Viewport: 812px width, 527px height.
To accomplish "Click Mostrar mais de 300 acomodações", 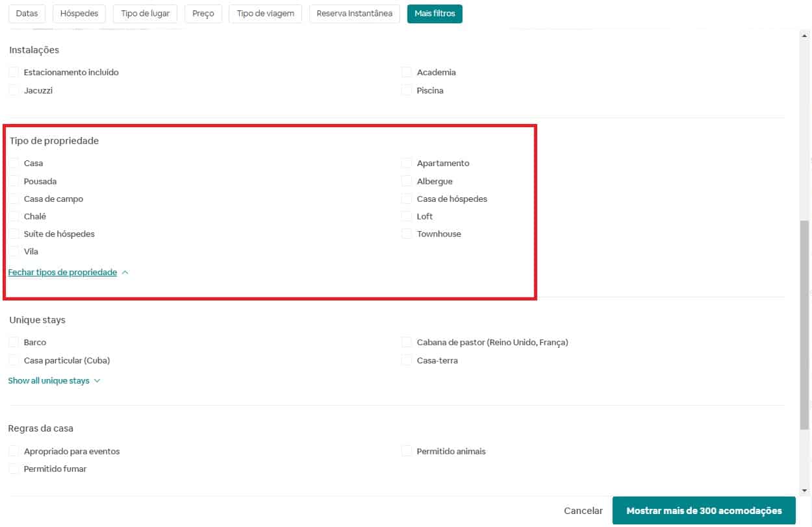I will 704,511.
